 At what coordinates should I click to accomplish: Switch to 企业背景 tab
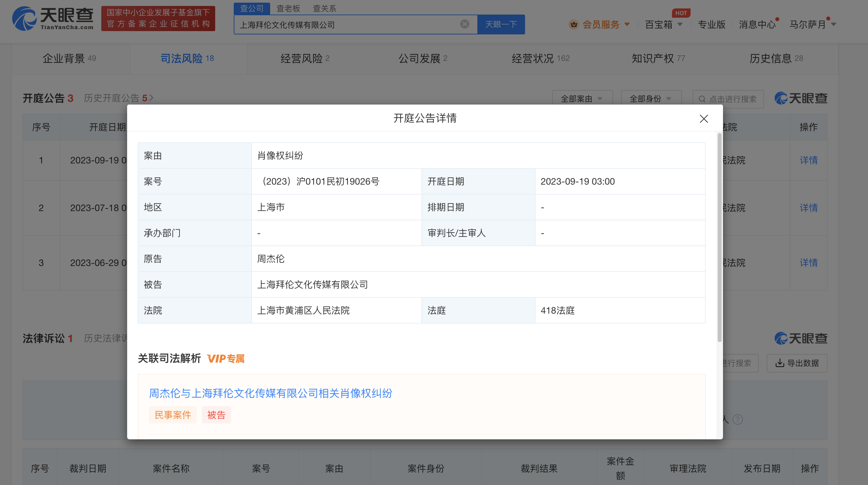point(70,58)
